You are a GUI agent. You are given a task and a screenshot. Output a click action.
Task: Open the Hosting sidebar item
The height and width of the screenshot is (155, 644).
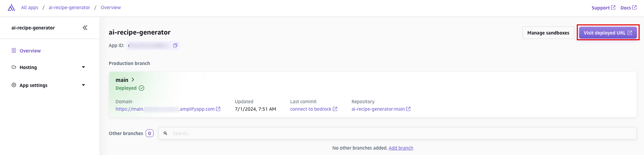28,67
